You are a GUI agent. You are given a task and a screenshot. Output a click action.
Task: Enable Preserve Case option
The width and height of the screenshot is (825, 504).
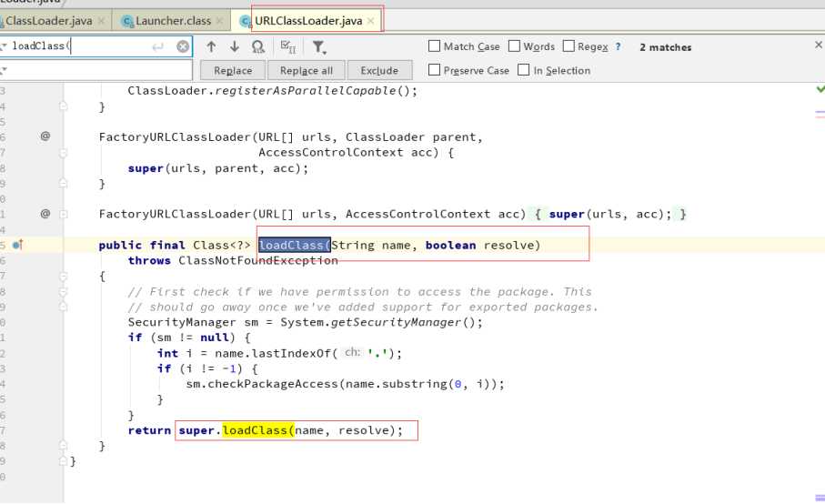click(x=434, y=70)
